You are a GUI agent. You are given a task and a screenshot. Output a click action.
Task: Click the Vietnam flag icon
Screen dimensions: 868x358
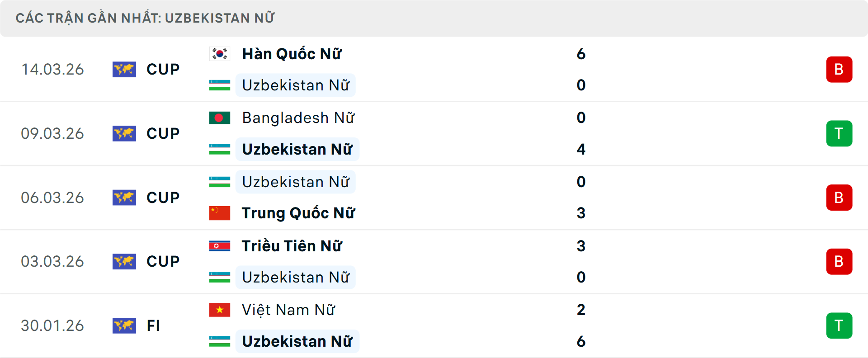coord(220,310)
